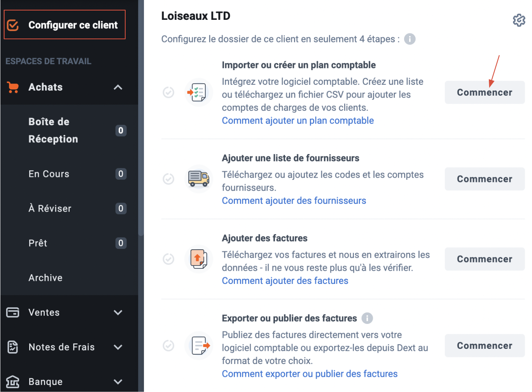Click the info icon after '4 étapes'
The width and height of the screenshot is (532, 392).
pos(409,39)
